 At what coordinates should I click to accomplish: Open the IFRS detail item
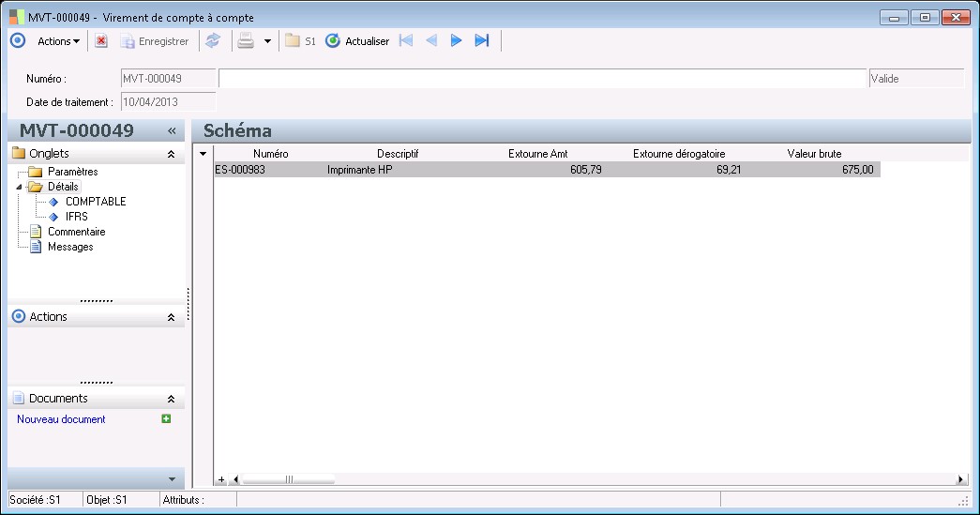point(76,217)
